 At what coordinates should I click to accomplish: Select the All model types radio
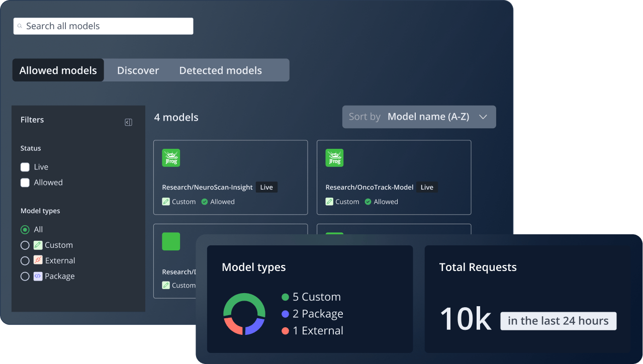click(25, 230)
